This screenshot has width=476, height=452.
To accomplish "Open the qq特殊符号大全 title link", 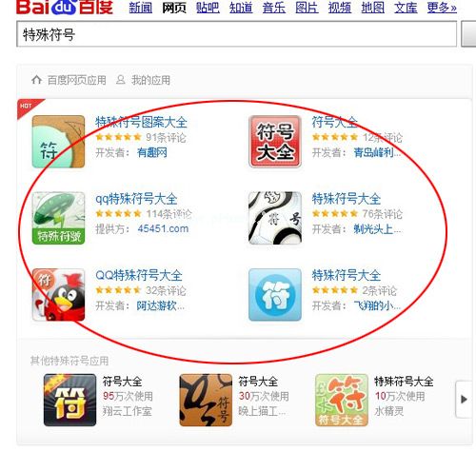I will (136, 199).
